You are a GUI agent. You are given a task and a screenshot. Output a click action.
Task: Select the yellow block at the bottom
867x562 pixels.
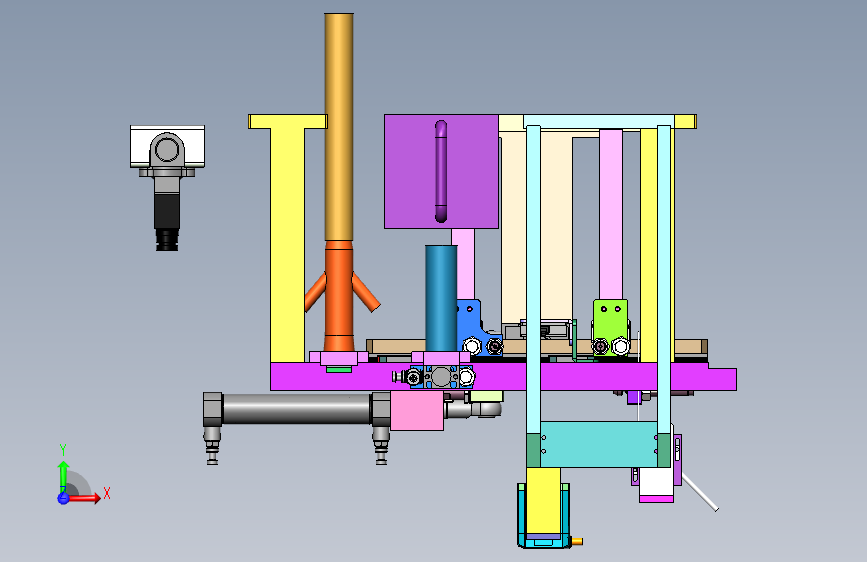tap(543, 501)
